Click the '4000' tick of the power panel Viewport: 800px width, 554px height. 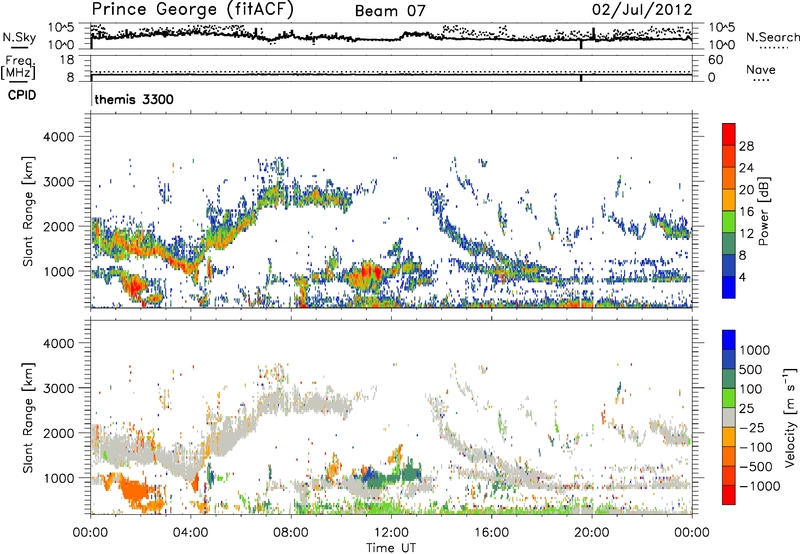(59, 137)
